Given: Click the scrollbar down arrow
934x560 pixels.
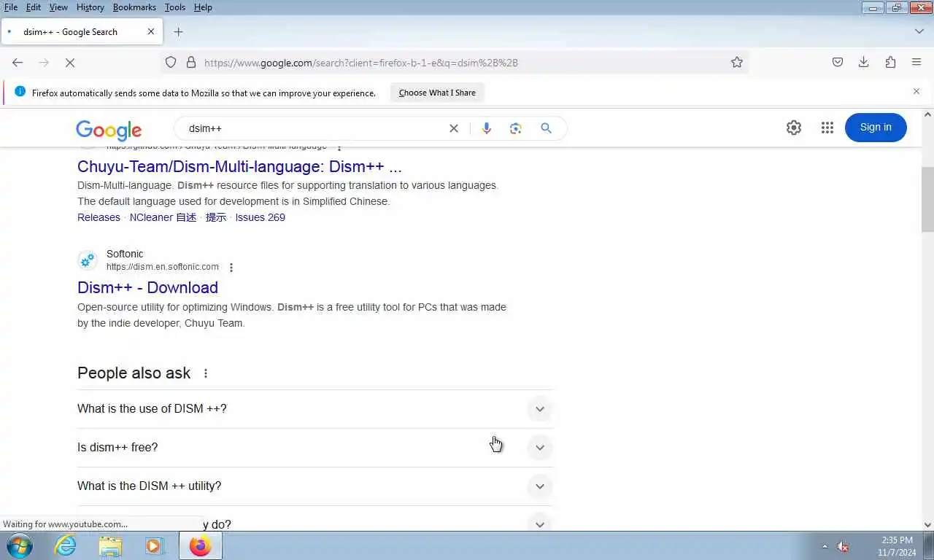Looking at the screenshot, I should (927, 524).
